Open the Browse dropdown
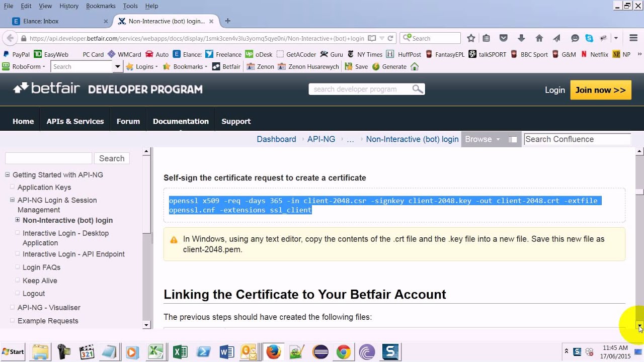 (482, 139)
